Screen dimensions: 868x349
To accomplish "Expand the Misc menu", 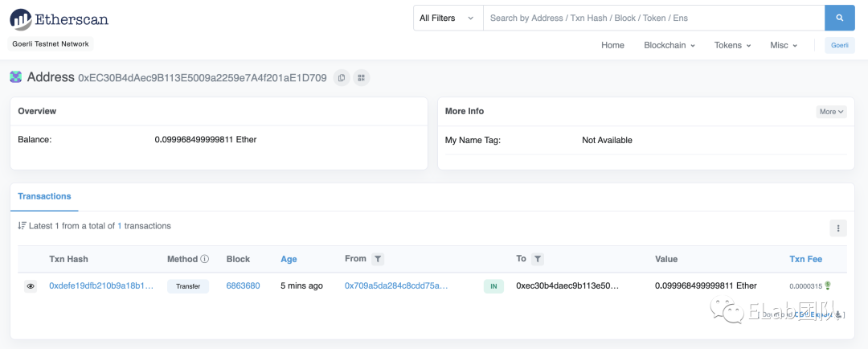I will pos(784,45).
